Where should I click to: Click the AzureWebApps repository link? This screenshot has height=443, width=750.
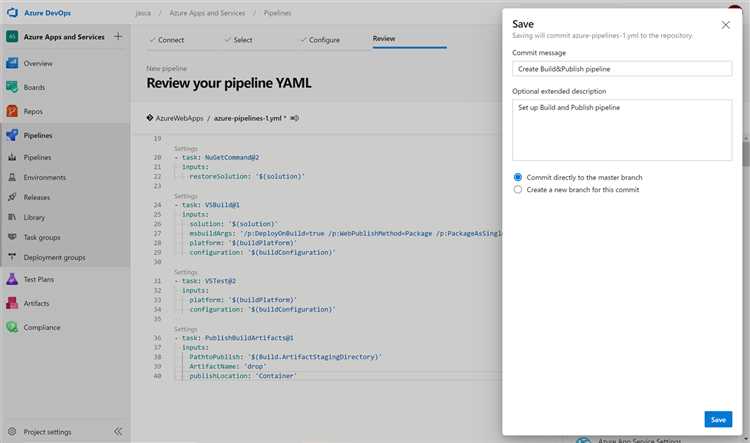[179, 118]
